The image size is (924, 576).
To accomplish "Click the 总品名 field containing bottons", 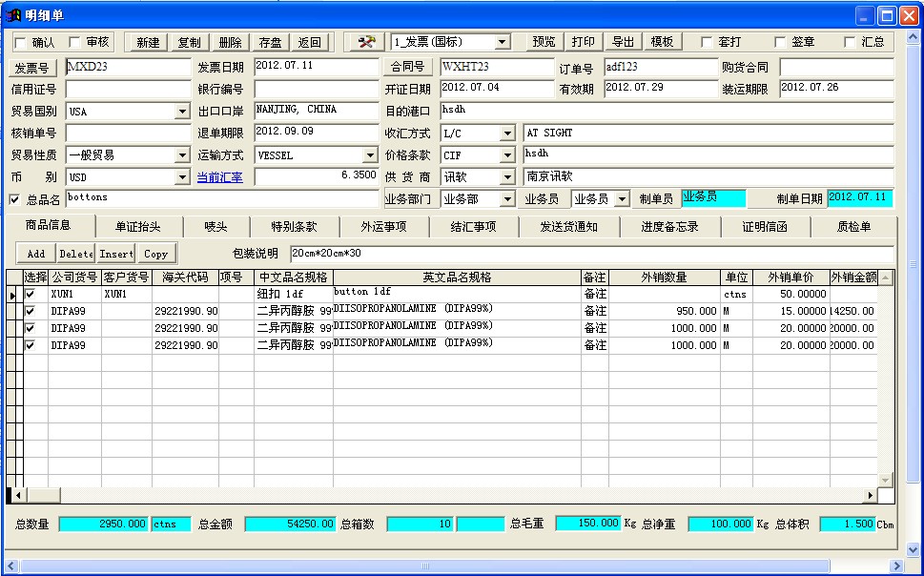I will coord(222,199).
